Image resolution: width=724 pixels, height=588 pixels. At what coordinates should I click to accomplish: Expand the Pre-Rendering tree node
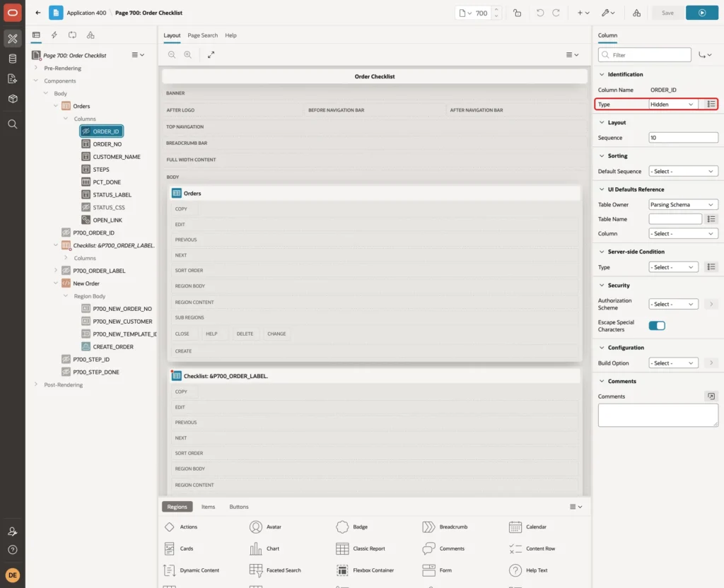tap(36, 68)
